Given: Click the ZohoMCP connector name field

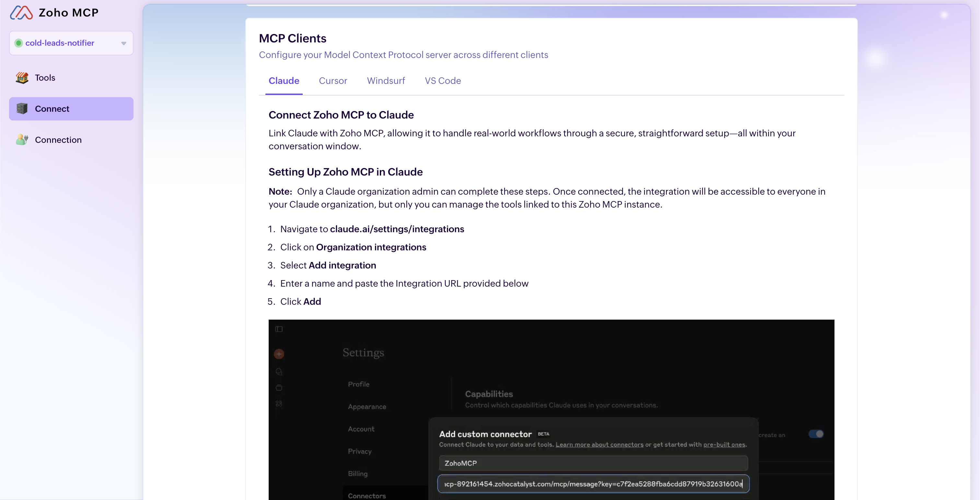Looking at the screenshot, I should coord(593,463).
